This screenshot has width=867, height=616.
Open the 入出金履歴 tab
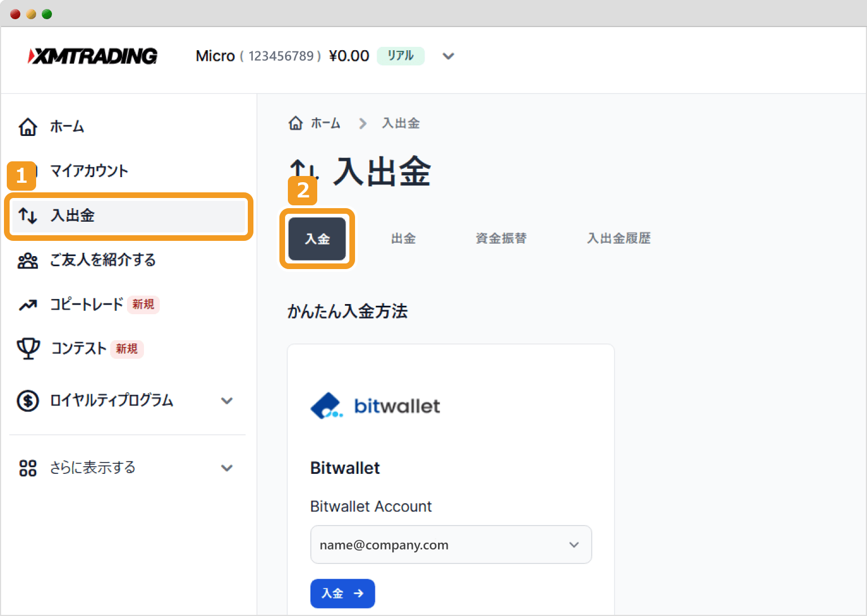click(x=619, y=239)
